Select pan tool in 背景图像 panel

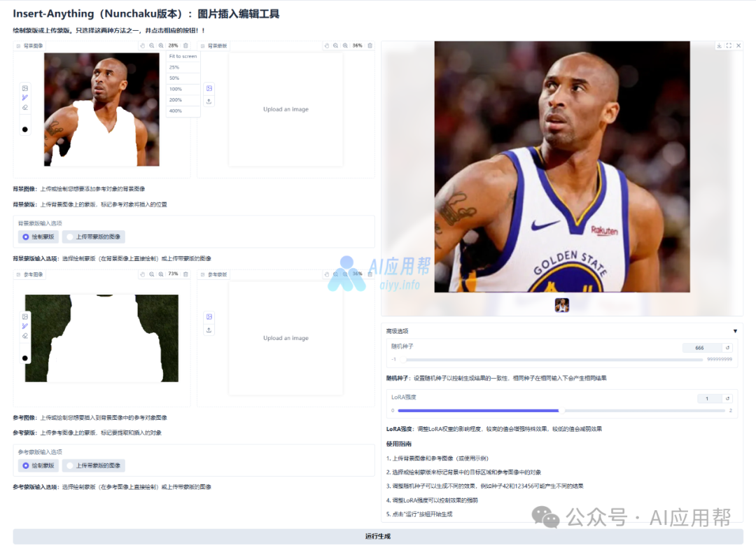coord(142,45)
